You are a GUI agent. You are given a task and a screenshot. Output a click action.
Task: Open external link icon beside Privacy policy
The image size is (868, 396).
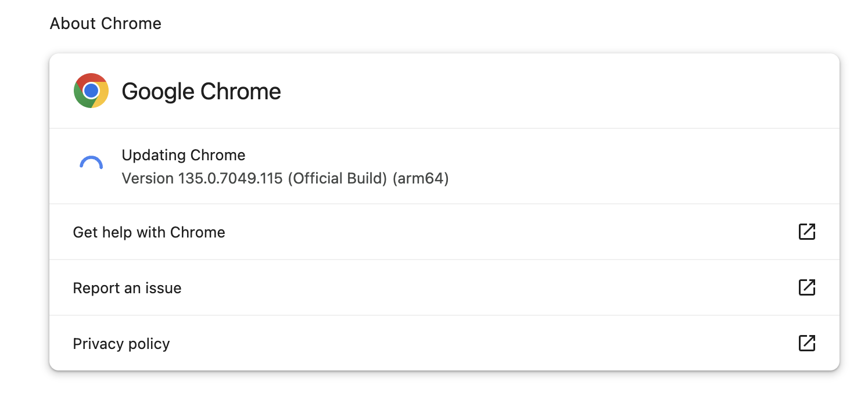807,343
